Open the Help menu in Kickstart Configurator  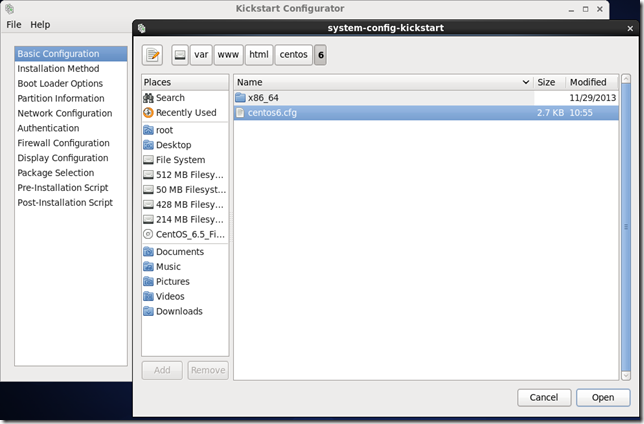pyautogui.click(x=40, y=25)
